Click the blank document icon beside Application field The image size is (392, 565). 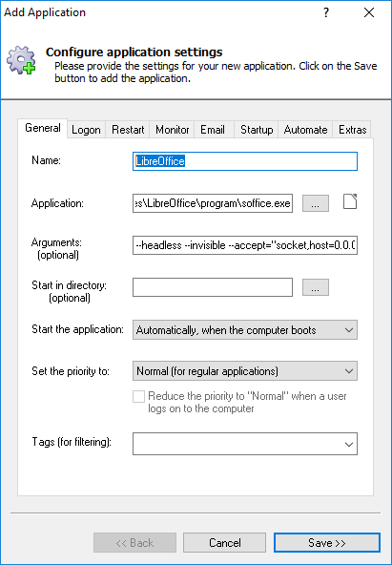click(x=350, y=201)
